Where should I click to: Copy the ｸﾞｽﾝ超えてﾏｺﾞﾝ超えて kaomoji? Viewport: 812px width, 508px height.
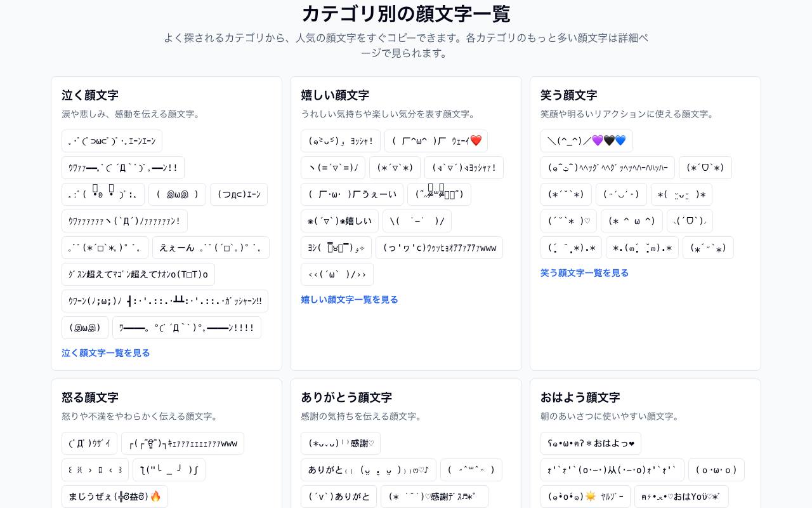click(138, 274)
